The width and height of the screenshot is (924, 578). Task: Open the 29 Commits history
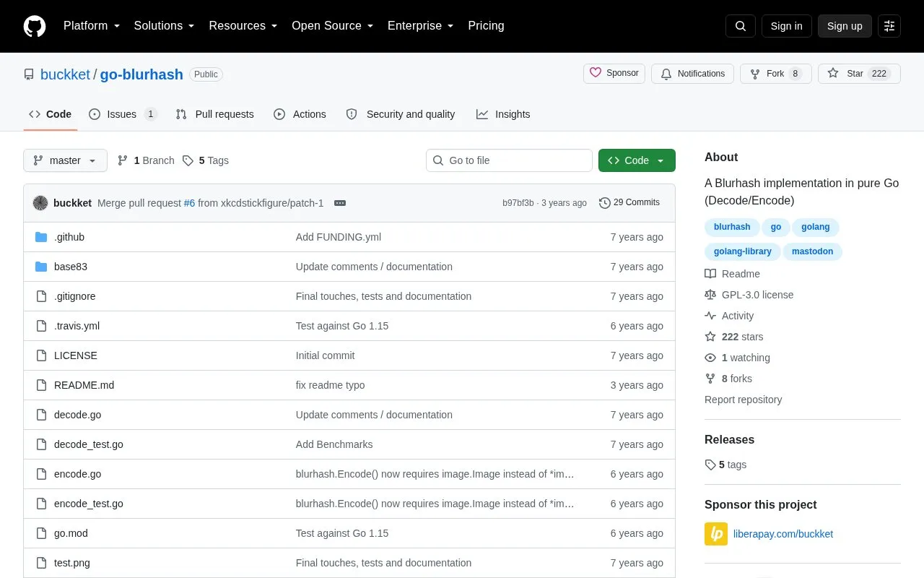[629, 203]
